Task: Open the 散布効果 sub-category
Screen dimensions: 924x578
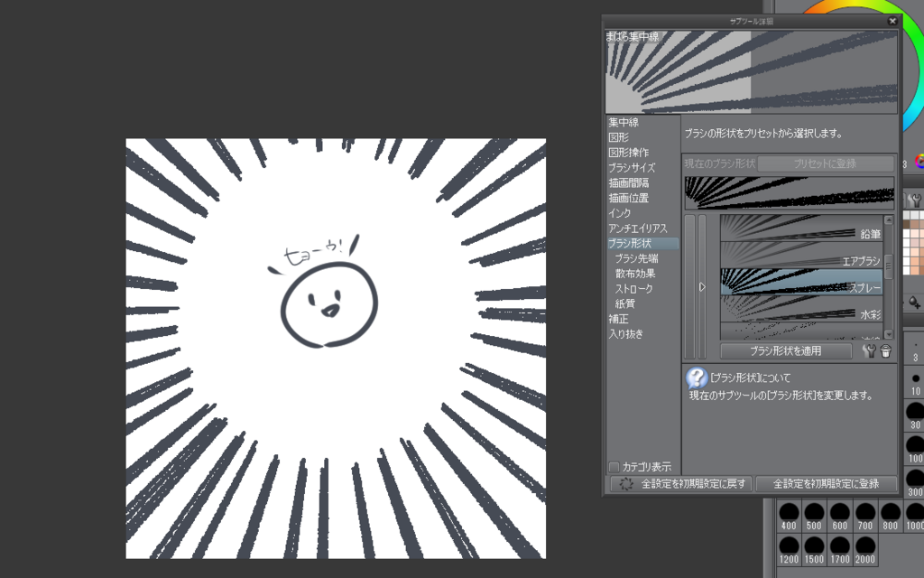Action: [634, 274]
